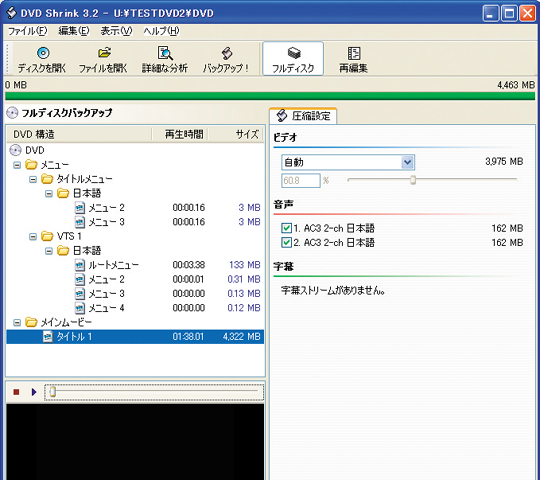
Task: Click the video compression ratio slider handle
Action: [413, 179]
